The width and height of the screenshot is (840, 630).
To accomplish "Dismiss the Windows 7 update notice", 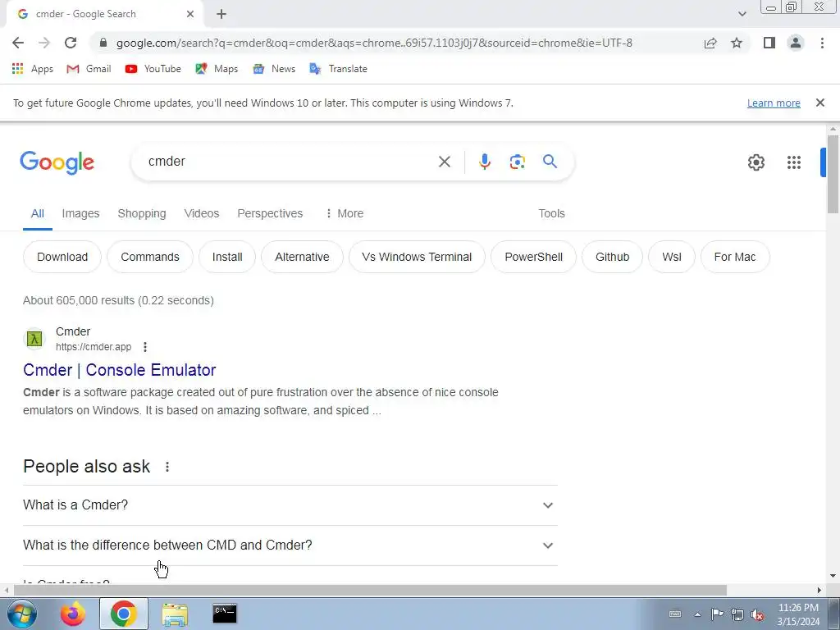I will (x=819, y=103).
